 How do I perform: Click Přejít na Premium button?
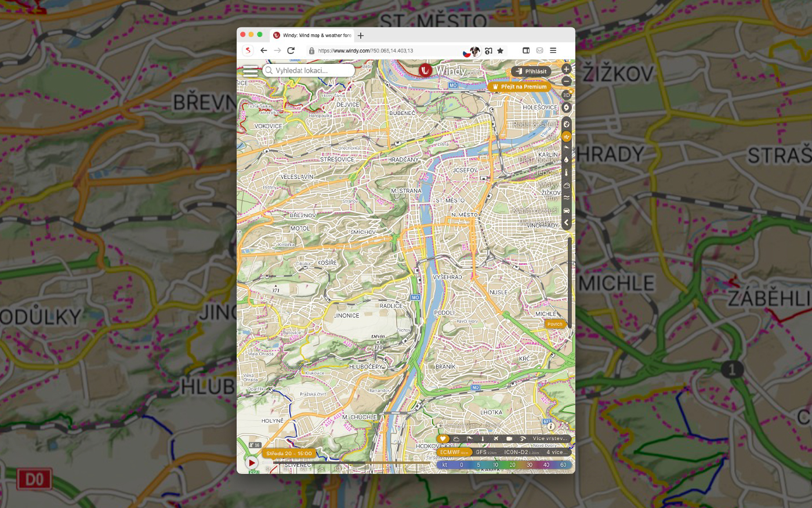519,87
